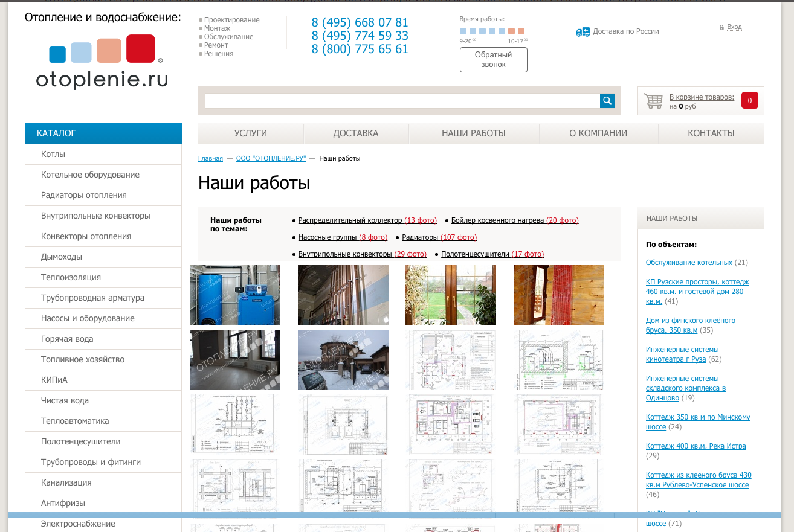Viewport: 794px width, 532px height.
Task: Click the ООО "ОТОПЛЕНИЕ.РУ" breadcrumb
Action: pyautogui.click(x=271, y=159)
